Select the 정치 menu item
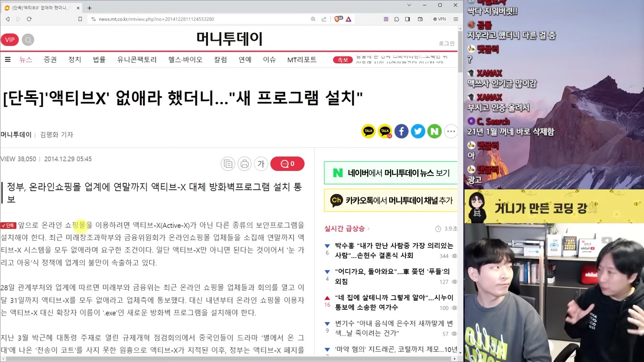 click(75, 59)
